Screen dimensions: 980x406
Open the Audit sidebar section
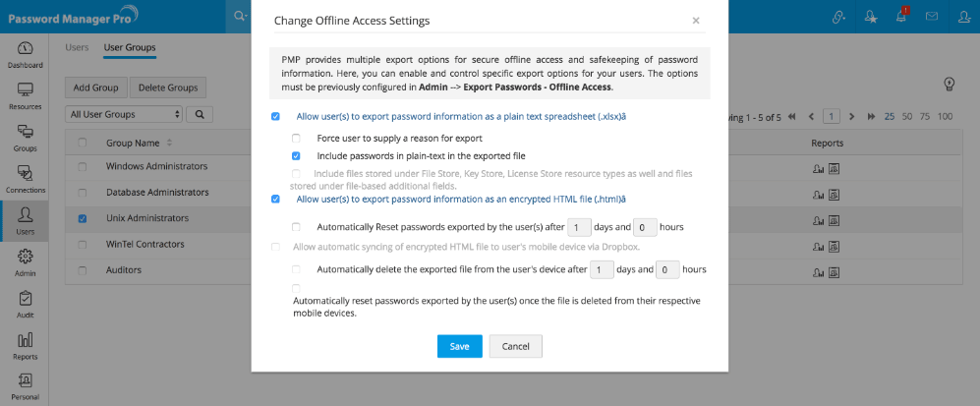[25, 303]
